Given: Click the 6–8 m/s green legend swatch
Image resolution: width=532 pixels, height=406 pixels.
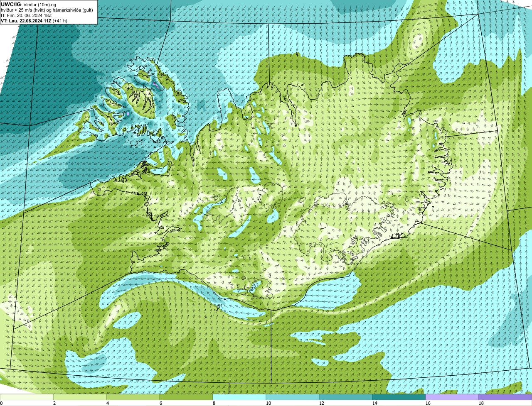Looking at the screenshot, I should pyautogui.click(x=186, y=397).
